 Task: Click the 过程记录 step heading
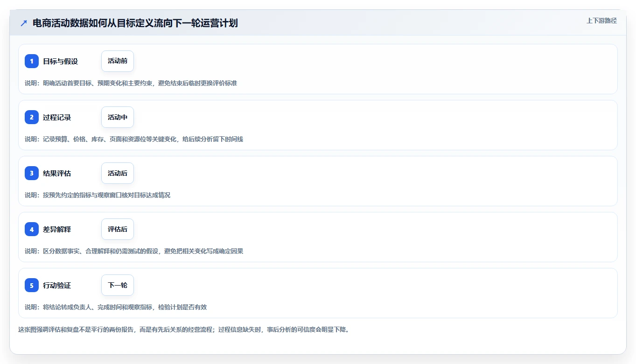click(x=57, y=117)
